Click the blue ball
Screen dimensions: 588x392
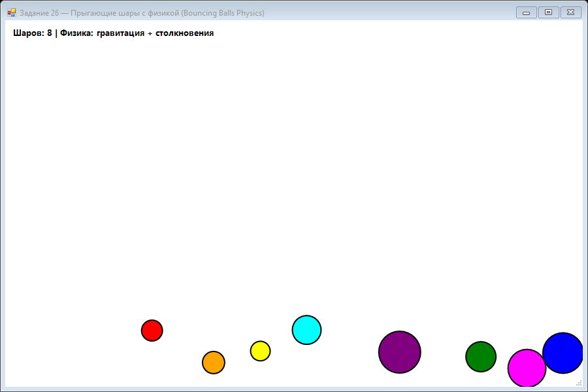(x=563, y=353)
